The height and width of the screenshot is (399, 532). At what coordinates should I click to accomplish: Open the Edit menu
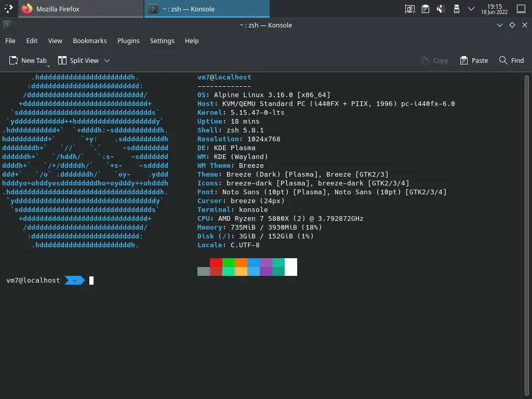pyautogui.click(x=32, y=41)
